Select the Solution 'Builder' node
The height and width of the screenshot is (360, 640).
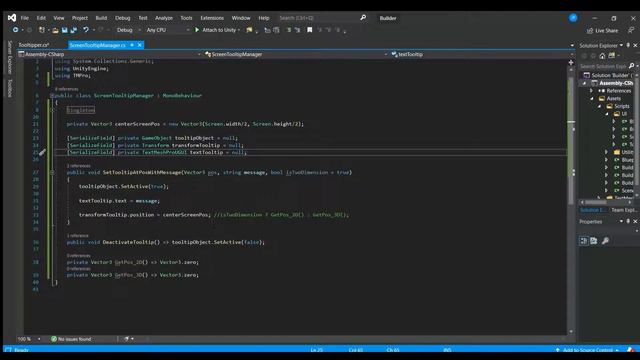point(610,75)
